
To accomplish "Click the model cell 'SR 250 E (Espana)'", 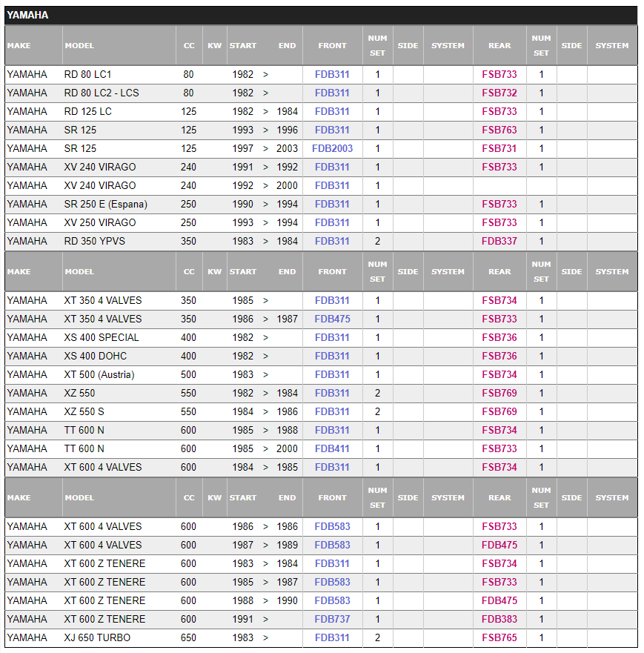I will 106,204.
